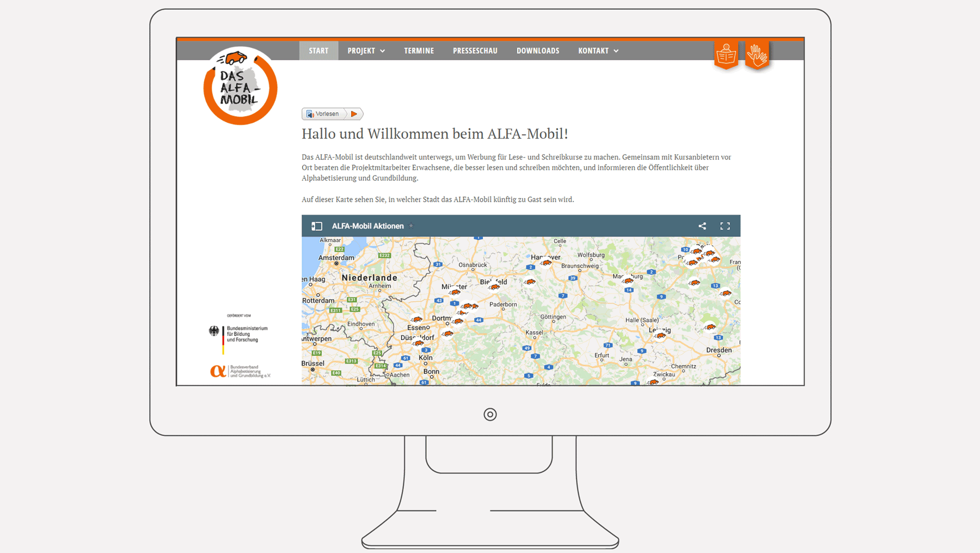The width and height of the screenshot is (980, 553).
Task: Expand the KONTAKT dropdown arrow
Action: 616,51
